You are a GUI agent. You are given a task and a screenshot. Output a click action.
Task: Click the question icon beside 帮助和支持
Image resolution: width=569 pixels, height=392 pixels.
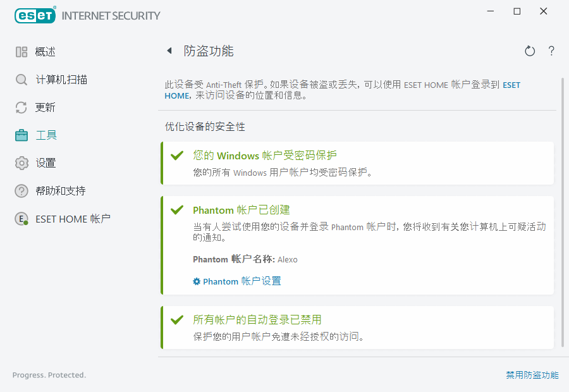[21, 191]
